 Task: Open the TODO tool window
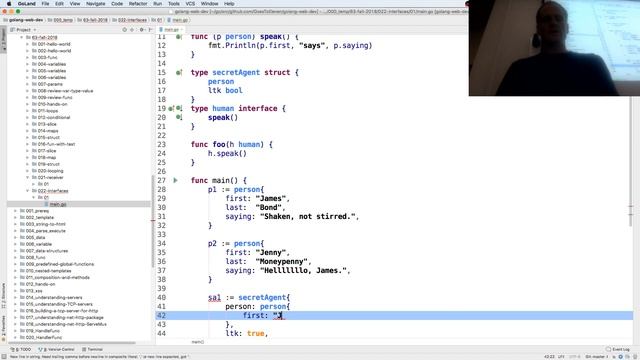point(20,349)
